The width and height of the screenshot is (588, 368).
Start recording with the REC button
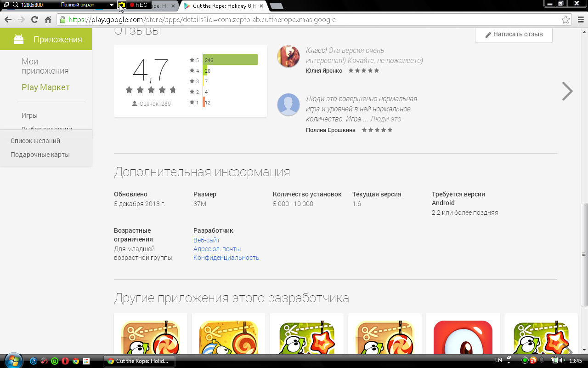[139, 5]
